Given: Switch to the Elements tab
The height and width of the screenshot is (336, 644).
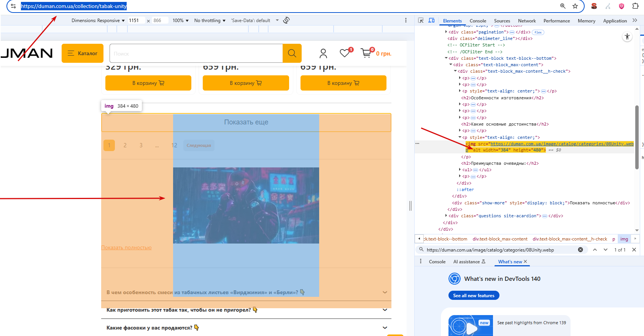Looking at the screenshot, I should tap(452, 21).
